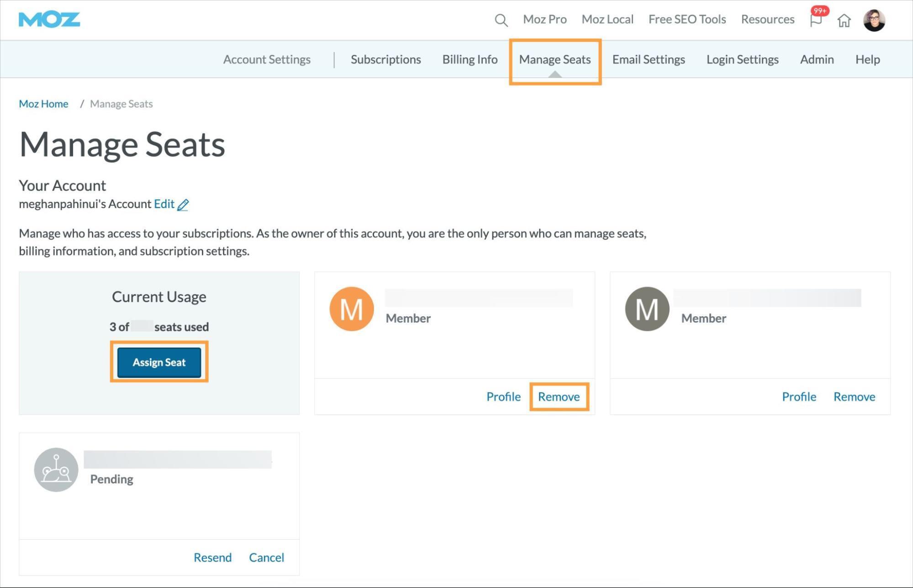
Task: Open notifications flag icon
Action: [x=816, y=20]
